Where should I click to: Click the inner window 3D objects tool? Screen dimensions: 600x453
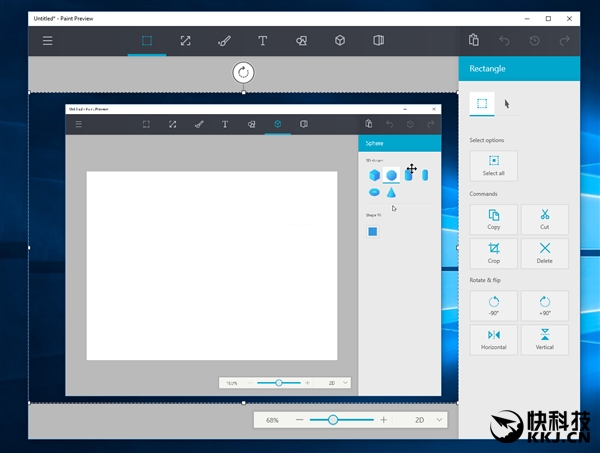(x=278, y=124)
